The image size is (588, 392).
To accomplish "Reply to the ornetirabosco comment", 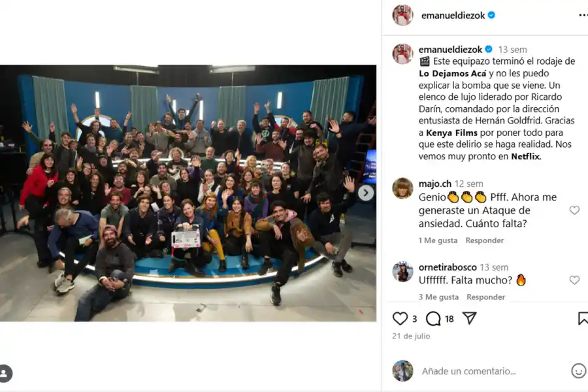I will (x=485, y=297).
